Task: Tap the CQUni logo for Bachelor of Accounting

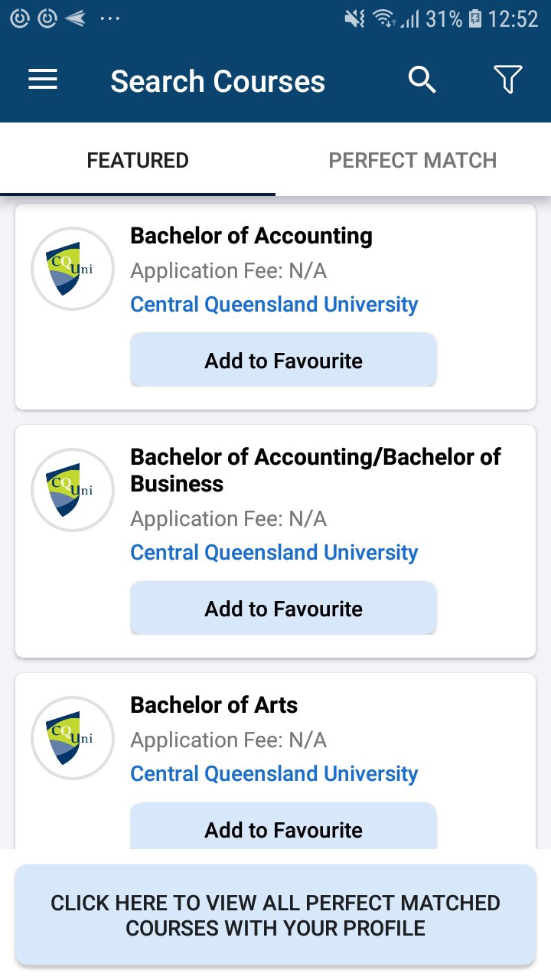Action: pyautogui.click(x=73, y=269)
